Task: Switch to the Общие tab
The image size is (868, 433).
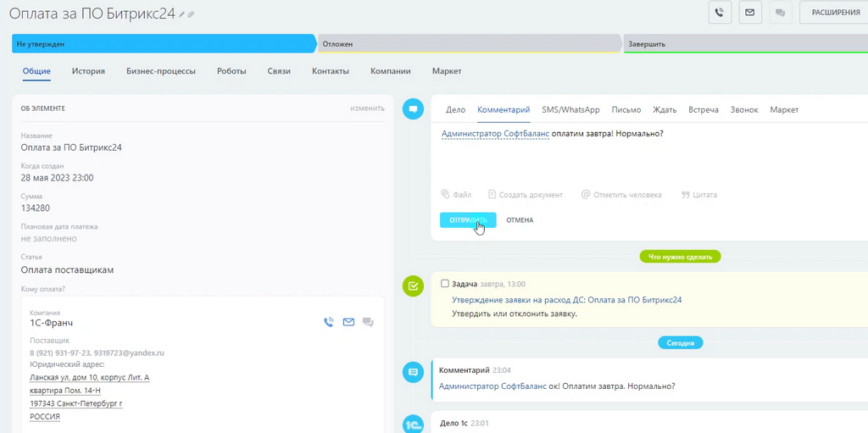Action: point(36,71)
